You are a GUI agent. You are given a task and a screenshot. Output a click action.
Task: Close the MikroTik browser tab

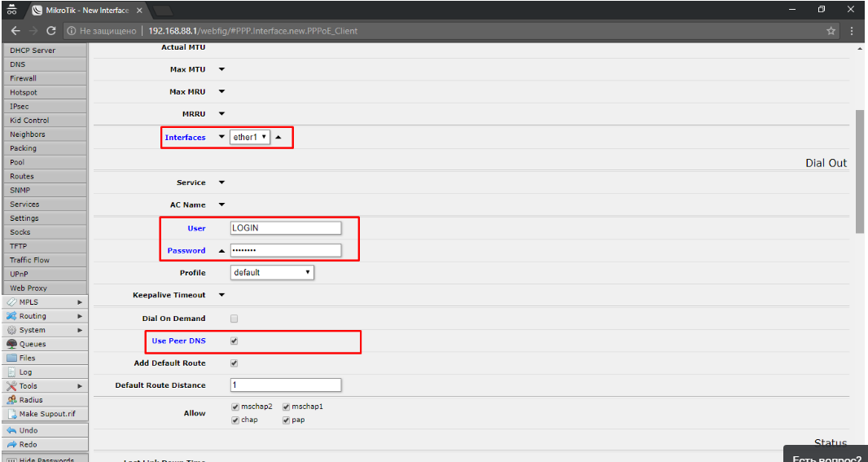click(138, 11)
